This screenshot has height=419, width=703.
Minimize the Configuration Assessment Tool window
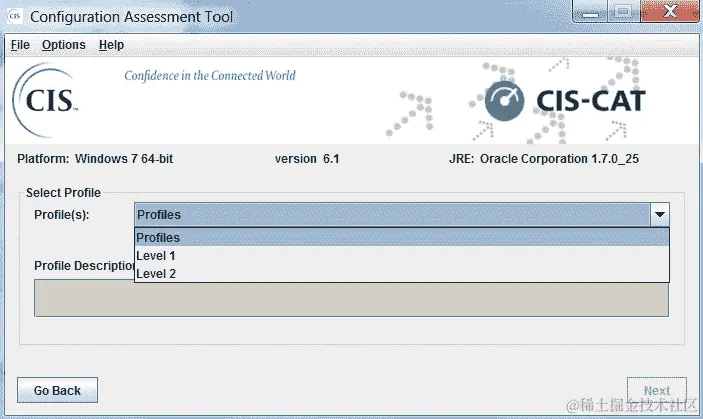click(590, 12)
